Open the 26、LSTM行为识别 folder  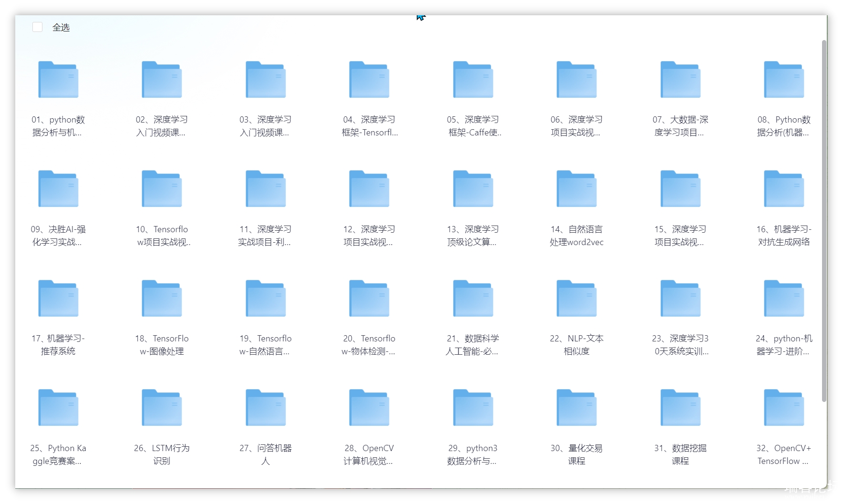click(162, 408)
